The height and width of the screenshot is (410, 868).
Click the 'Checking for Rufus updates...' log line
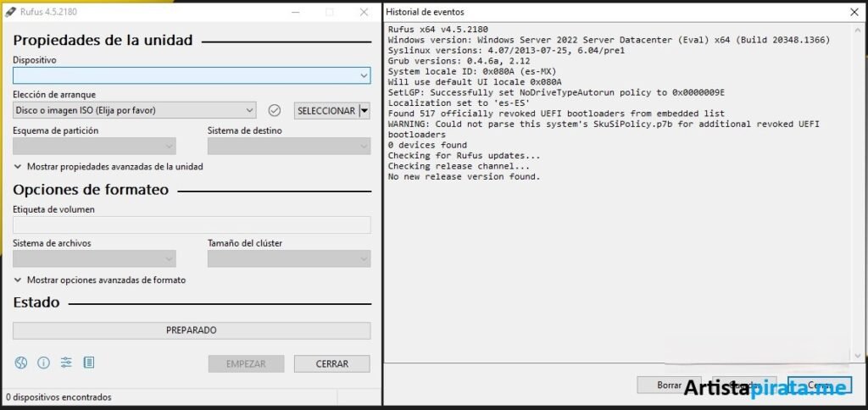[x=464, y=156]
